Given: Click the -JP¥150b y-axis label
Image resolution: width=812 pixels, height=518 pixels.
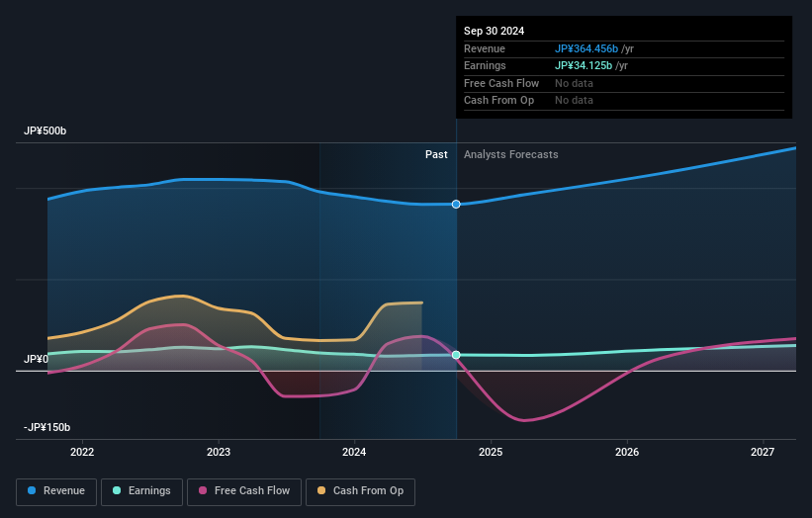Looking at the screenshot, I should point(46,427).
